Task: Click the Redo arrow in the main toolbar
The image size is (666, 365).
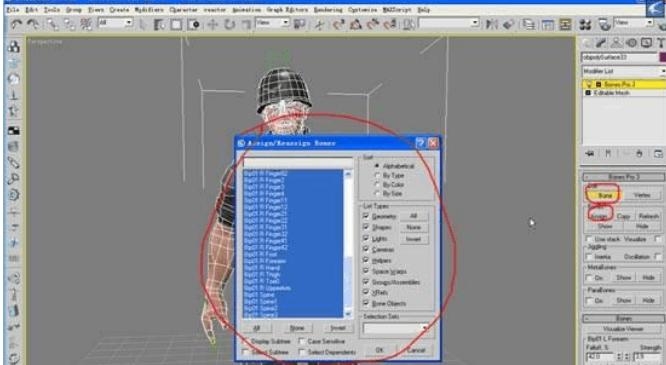Action: coord(33,24)
